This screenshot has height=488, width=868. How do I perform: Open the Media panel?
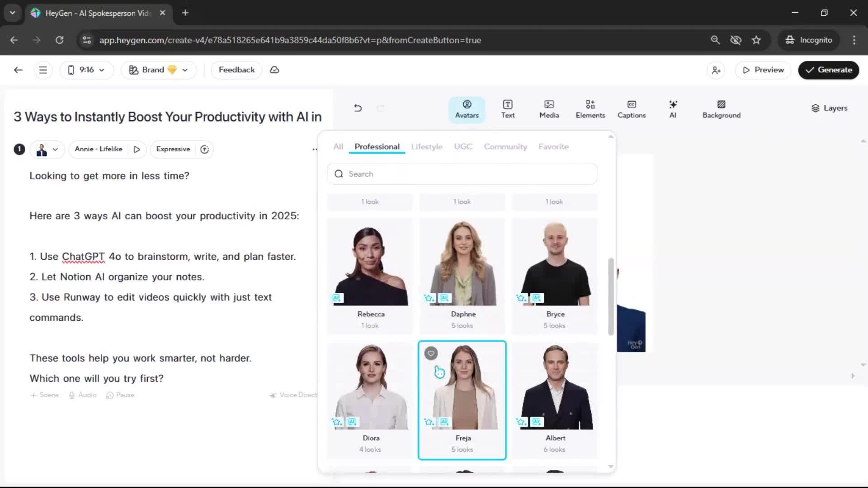pyautogui.click(x=549, y=109)
